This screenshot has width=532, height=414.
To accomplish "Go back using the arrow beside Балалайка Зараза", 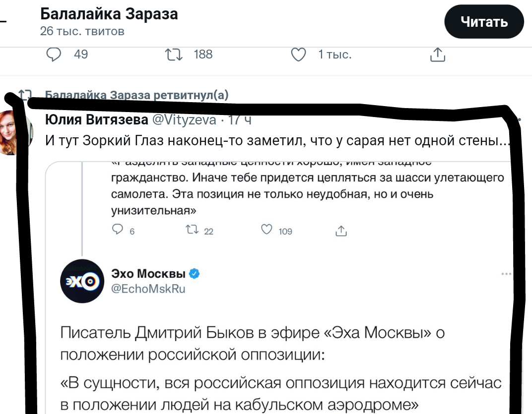I will point(2,22).
